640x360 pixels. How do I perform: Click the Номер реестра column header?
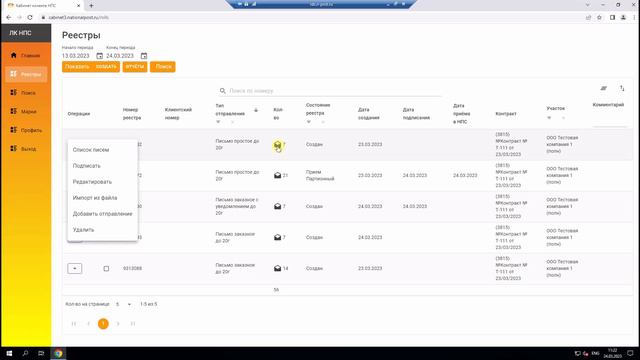[x=132, y=113]
